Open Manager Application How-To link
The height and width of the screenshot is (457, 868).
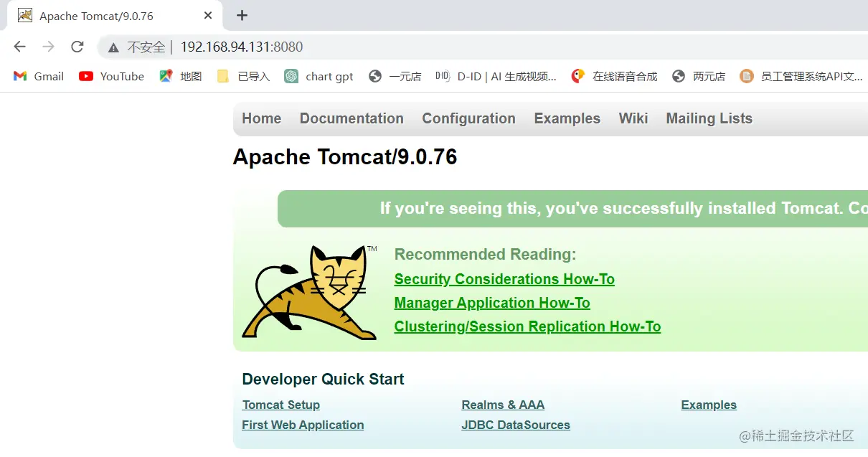pyautogui.click(x=492, y=303)
